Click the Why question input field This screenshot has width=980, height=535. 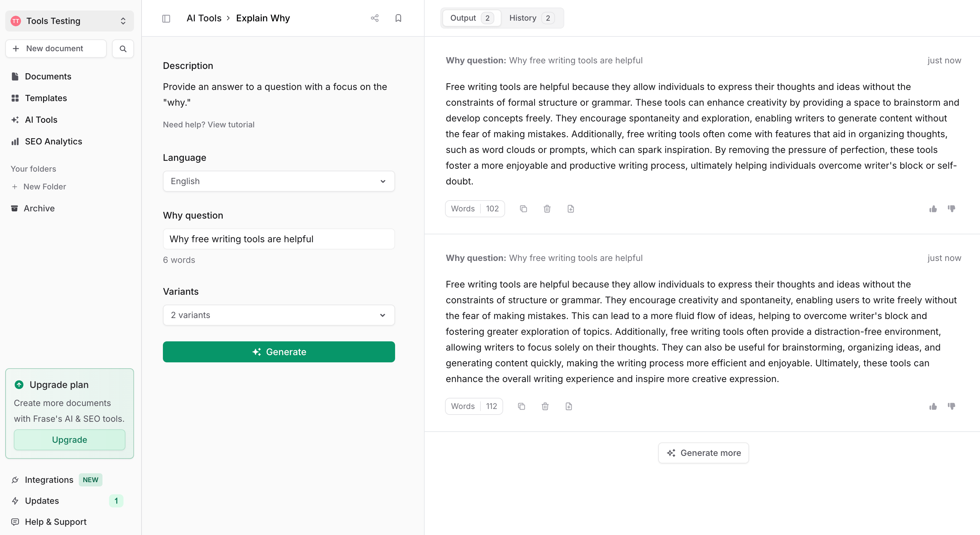pyautogui.click(x=278, y=239)
